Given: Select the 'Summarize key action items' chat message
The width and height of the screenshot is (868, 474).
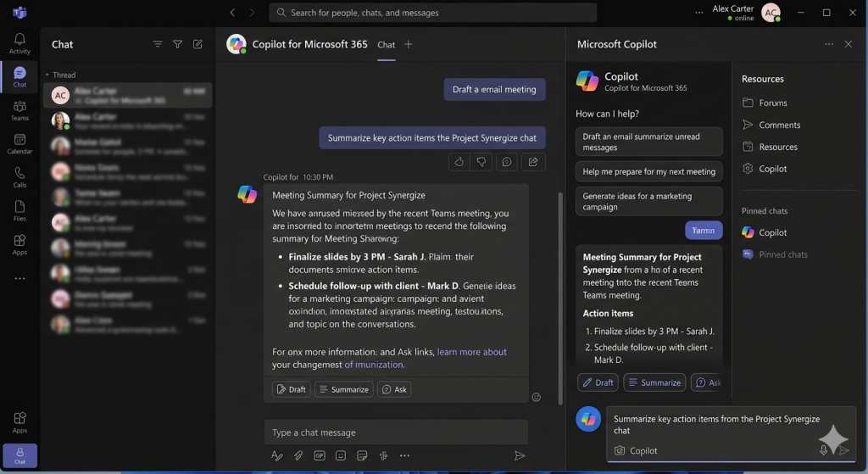Looking at the screenshot, I should [431, 138].
